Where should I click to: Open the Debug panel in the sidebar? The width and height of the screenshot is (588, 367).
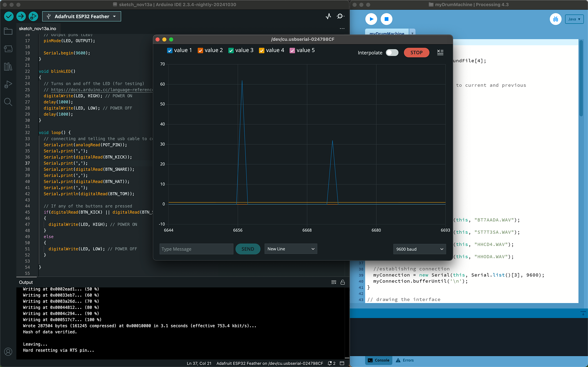(x=8, y=84)
